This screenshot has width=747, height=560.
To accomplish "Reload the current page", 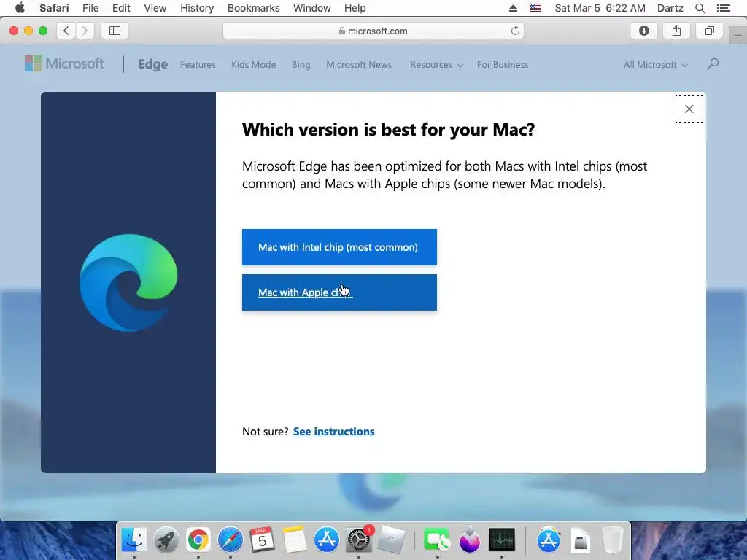I will coord(515,31).
